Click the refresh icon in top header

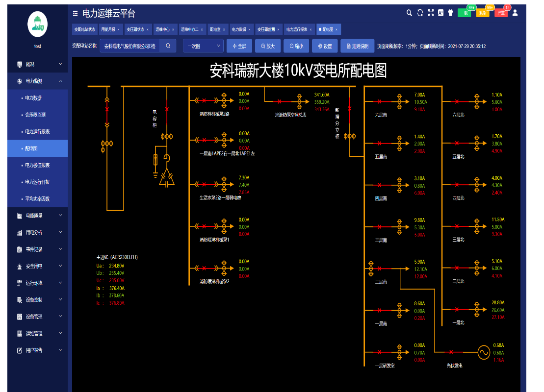pos(420,13)
